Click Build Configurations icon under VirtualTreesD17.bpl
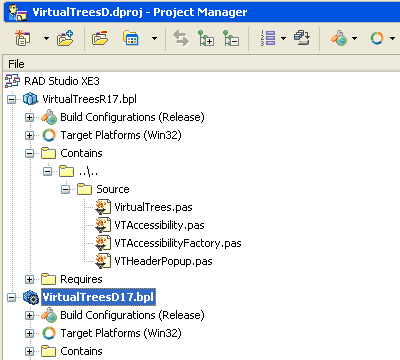Image resolution: width=400 pixels, height=360 pixels. 49,315
